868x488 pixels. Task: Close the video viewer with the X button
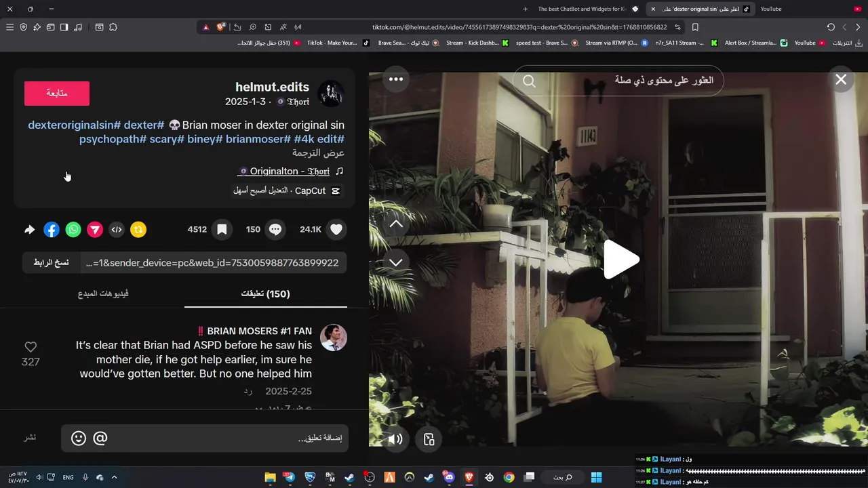tap(841, 80)
